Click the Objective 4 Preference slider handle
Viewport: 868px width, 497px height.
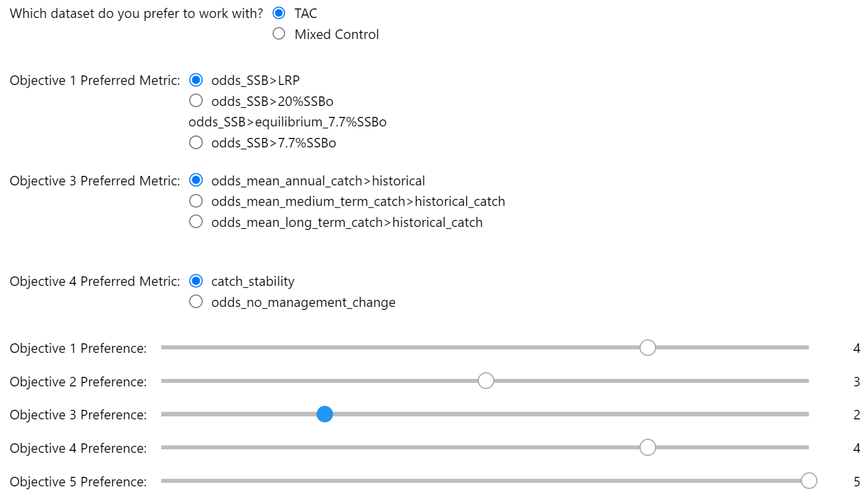click(x=647, y=448)
